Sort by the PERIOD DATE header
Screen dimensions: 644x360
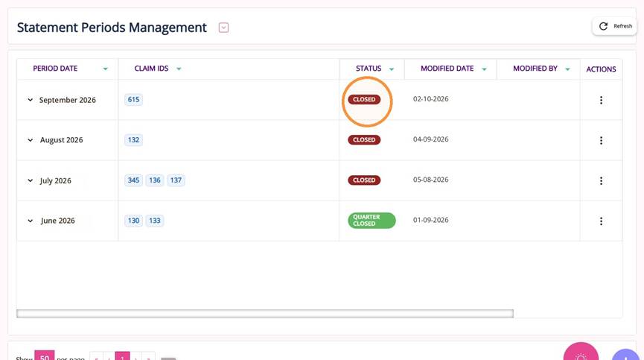(x=55, y=69)
